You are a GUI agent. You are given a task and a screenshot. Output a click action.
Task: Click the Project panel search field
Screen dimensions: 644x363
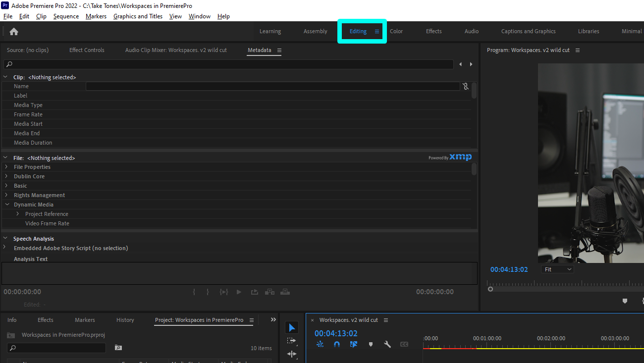[56, 348]
